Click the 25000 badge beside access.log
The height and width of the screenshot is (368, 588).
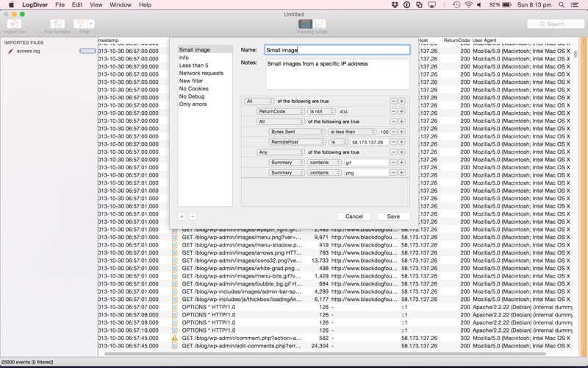87,51
